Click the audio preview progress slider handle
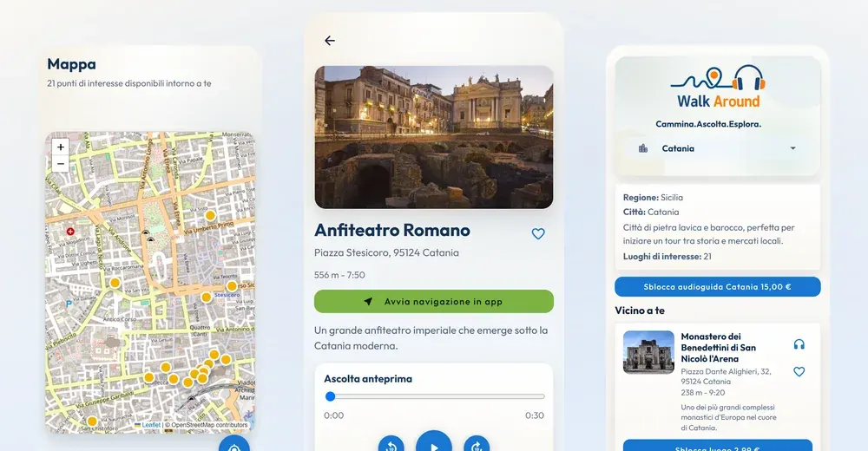Screen dimensions: 868x451 coord(331,396)
